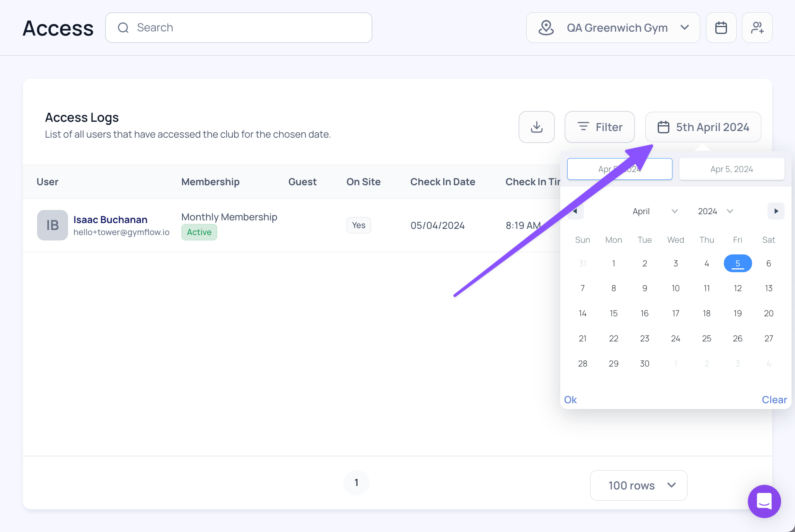Open the 2024 year dropdown
795x532 pixels.
(715, 211)
